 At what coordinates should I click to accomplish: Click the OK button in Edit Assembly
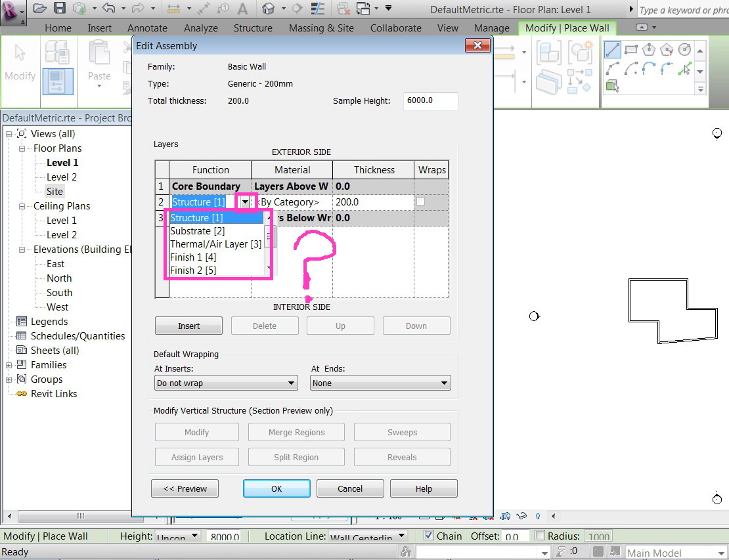coord(276,488)
